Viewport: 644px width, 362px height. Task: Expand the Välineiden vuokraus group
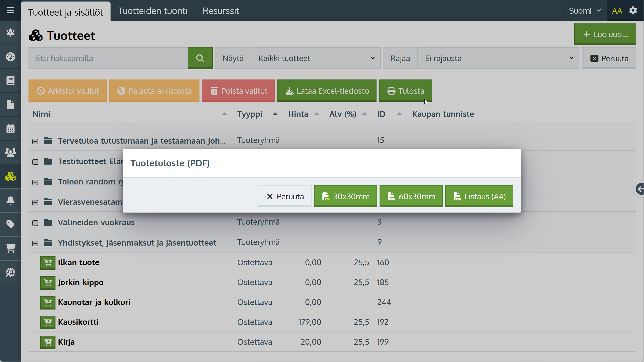point(35,223)
